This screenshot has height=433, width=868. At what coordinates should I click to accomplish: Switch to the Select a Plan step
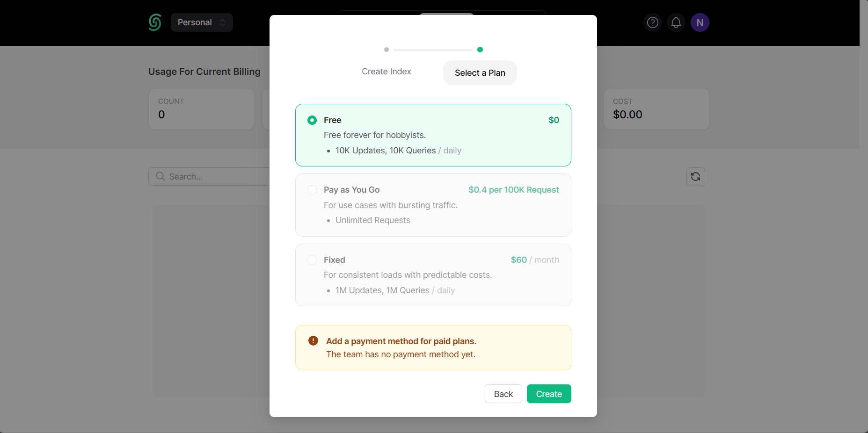coord(480,73)
